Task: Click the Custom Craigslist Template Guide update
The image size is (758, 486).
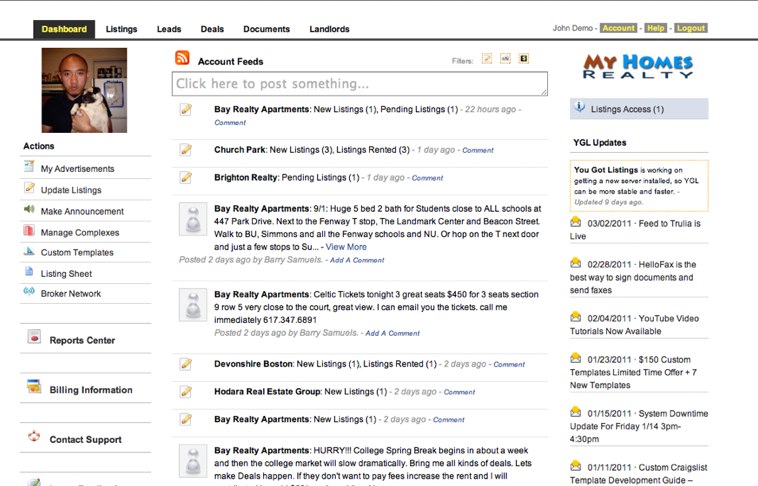Action: click(x=639, y=473)
